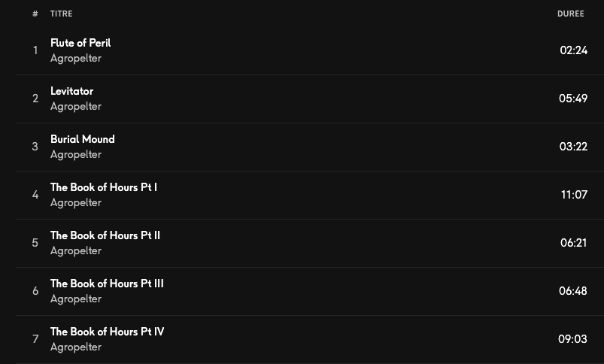Screen dimensions: 604x364
Task: Click the 05:49 duration of Levitator
Action: pyautogui.click(x=573, y=99)
